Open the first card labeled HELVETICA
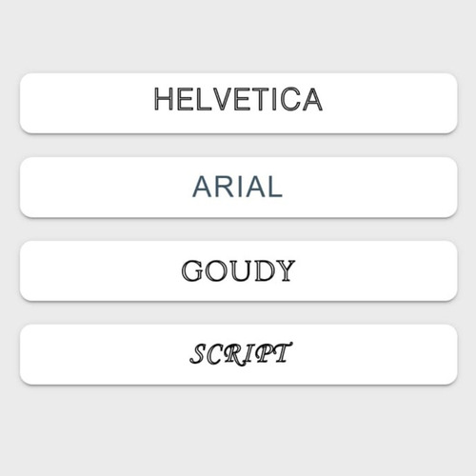 point(238,103)
